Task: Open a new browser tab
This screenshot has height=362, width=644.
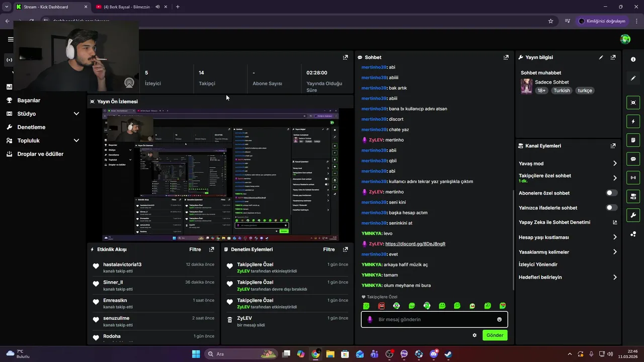Action: click(x=178, y=7)
